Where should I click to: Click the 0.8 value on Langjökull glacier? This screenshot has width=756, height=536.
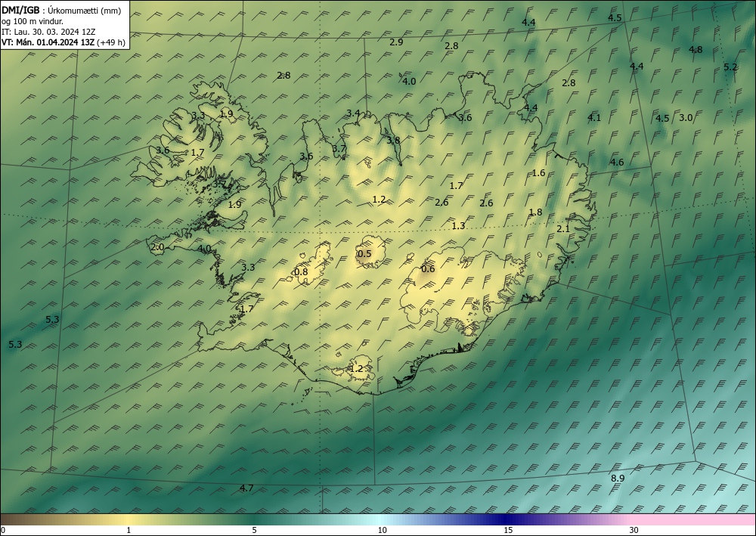(301, 272)
